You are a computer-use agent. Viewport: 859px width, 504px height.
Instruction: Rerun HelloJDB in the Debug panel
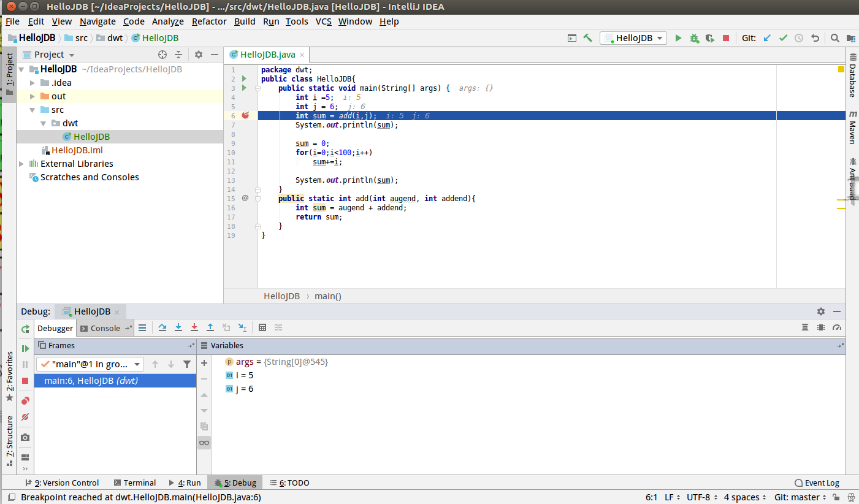tap(25, 329)
